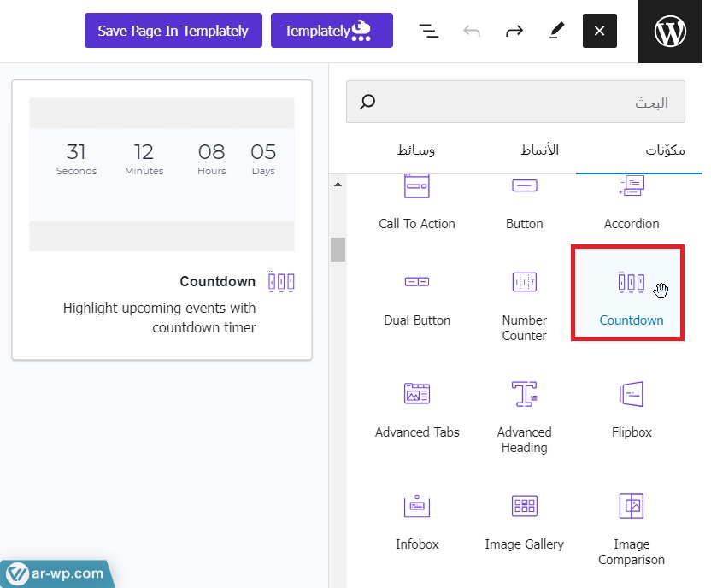Switch to the وسائط media tab
Viewport: 711px width, 588px height.
click(415, 150)
